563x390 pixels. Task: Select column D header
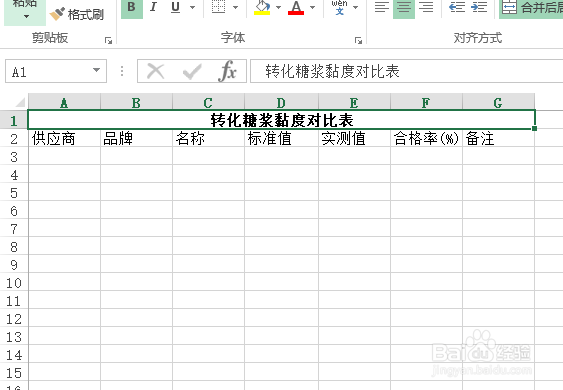click(282, 103)
